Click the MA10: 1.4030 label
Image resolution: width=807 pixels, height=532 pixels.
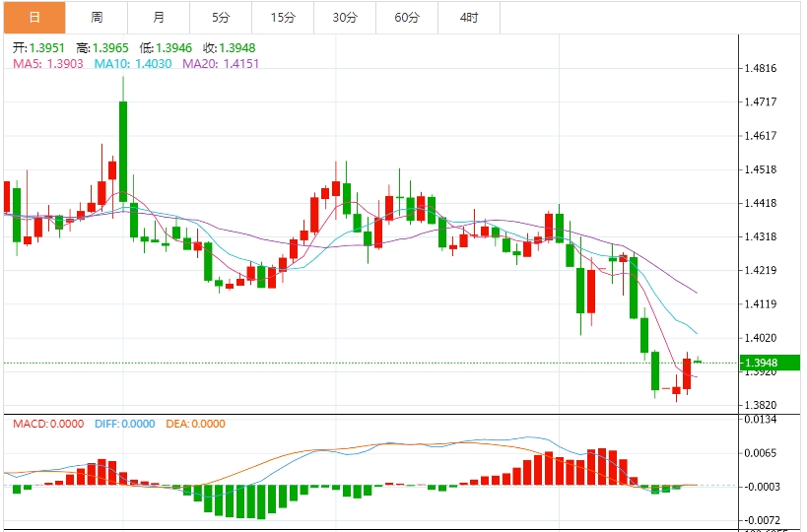point(133,64)
